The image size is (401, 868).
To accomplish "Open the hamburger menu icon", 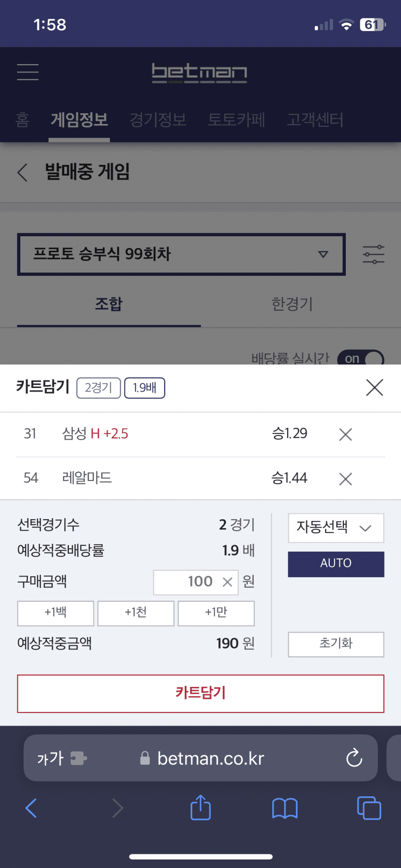I will tap(28, 72).
